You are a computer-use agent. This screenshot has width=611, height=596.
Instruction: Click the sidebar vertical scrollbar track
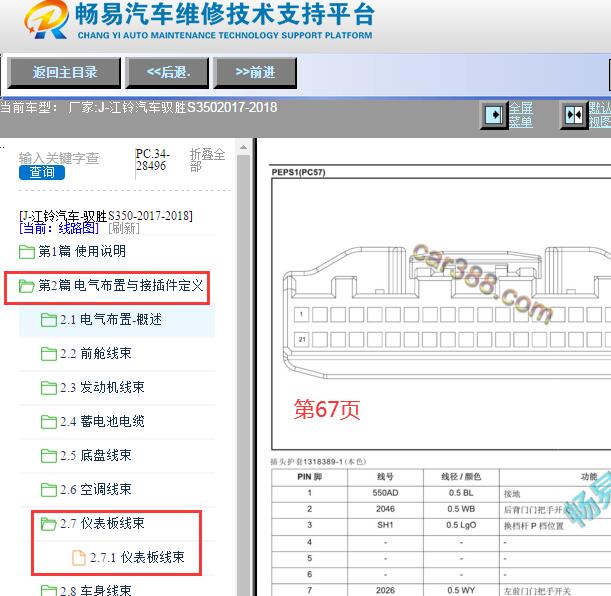point(244,374)
